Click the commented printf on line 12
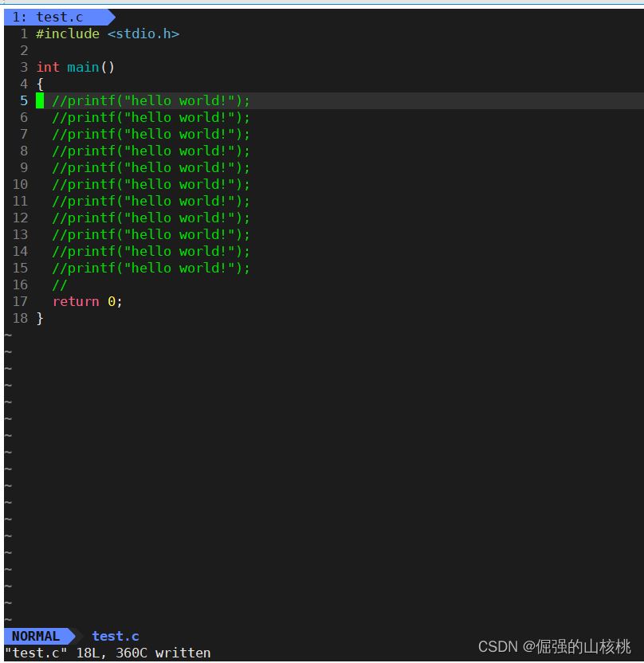The height and width of the screenshot is (663, 644). (151, 218)
